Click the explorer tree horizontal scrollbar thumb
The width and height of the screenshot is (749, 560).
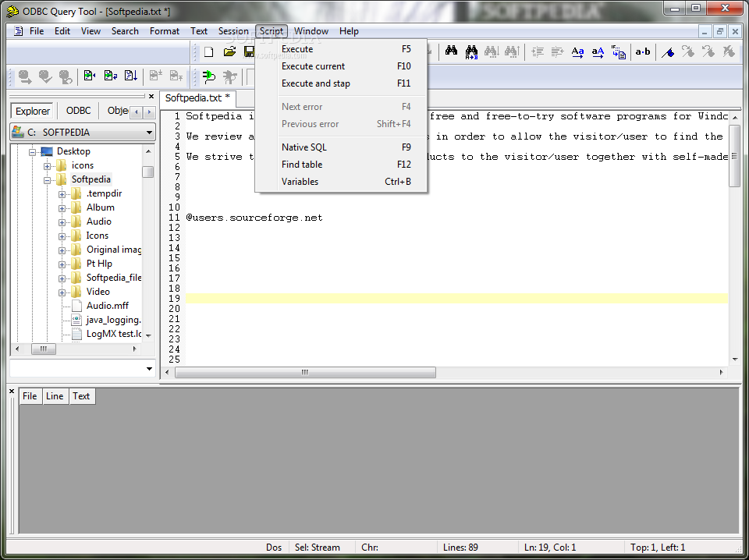[44, 349]
